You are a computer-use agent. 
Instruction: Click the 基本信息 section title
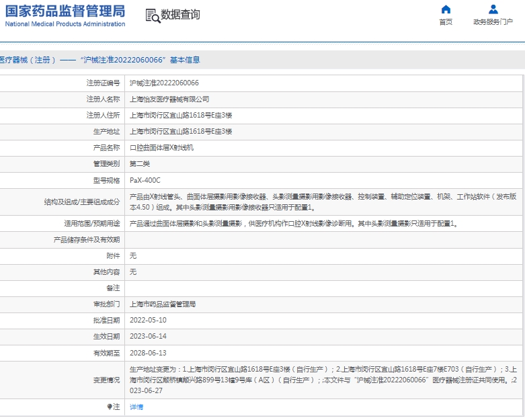185,60
